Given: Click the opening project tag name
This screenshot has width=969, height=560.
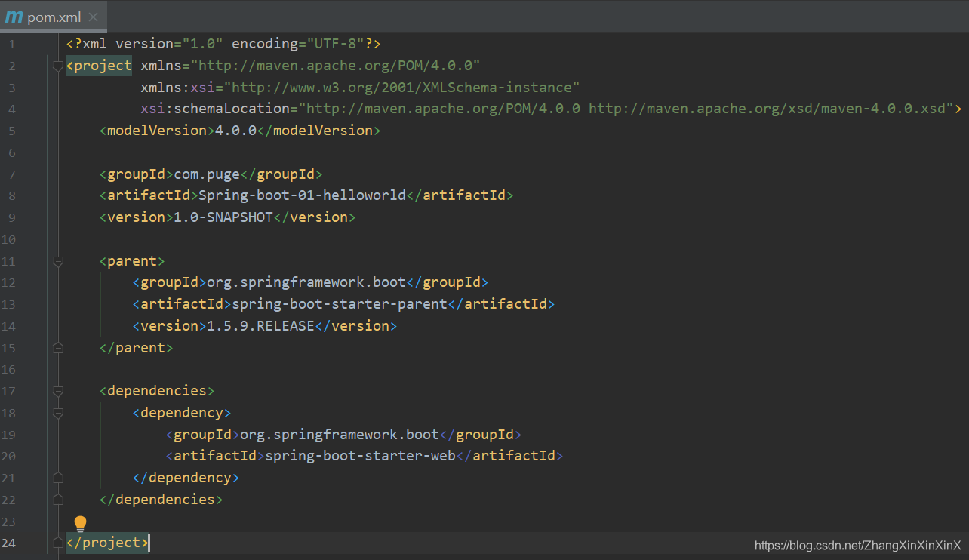Looking at the screenshot, I should [x=103, y=66].
